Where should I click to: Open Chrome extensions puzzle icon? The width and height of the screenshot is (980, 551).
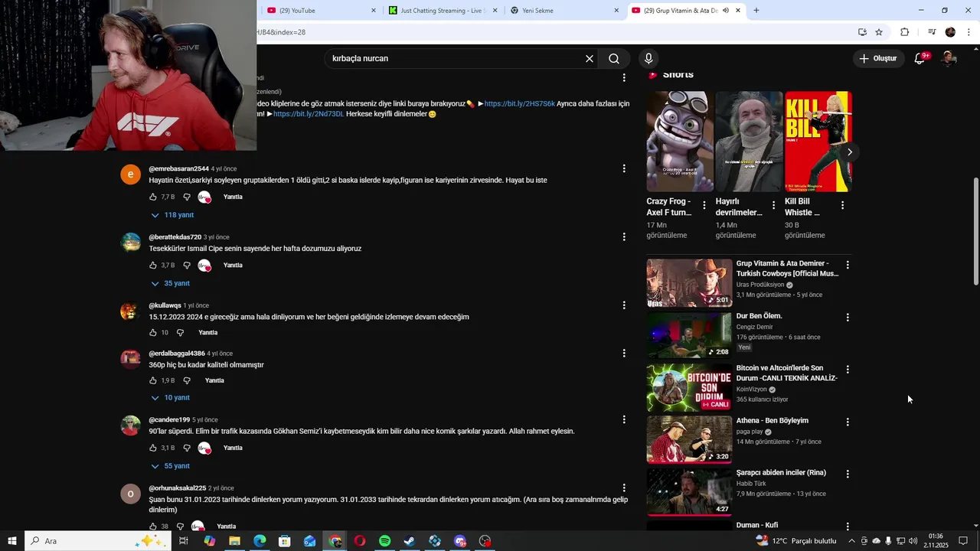tap(904, 32)
